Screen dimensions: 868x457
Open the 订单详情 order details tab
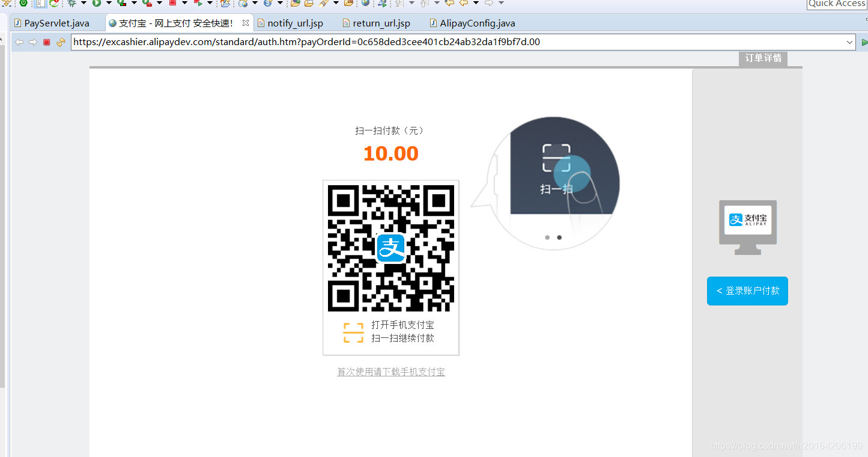coord(763,58)
